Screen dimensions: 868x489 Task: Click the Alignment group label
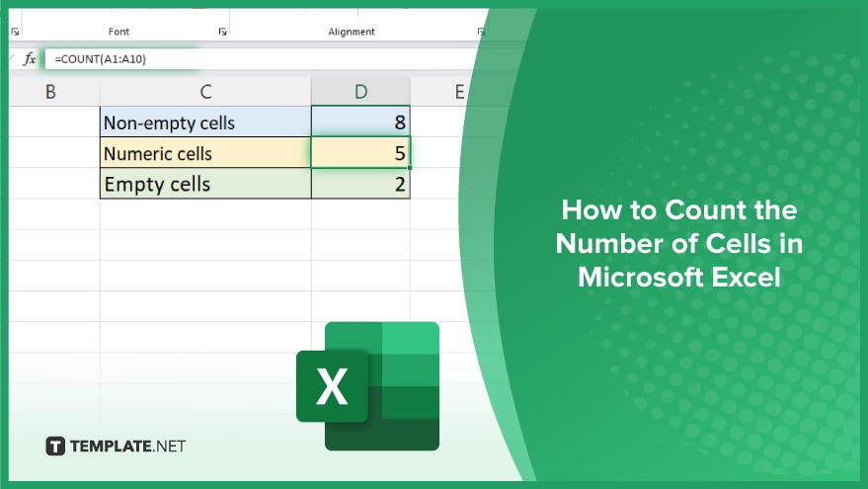click(x=351, y=33)
